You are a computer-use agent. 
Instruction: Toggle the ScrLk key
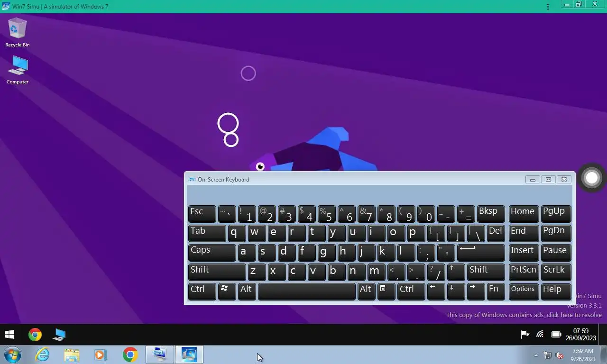pyautogui.click(x=556, y=272)
